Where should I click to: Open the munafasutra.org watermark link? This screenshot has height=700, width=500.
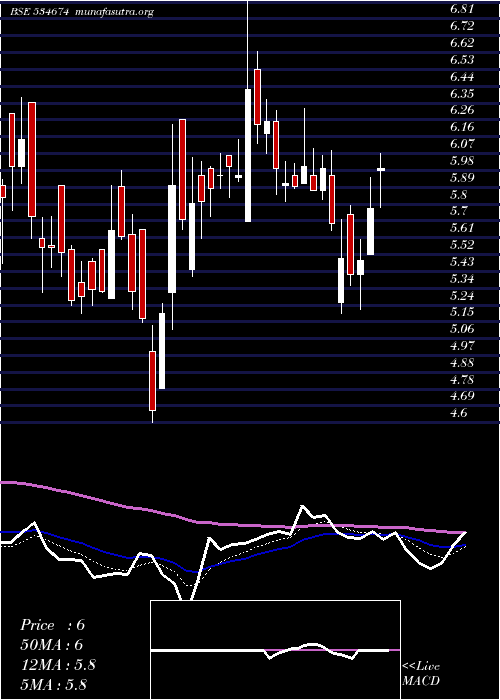pos(116,12)
